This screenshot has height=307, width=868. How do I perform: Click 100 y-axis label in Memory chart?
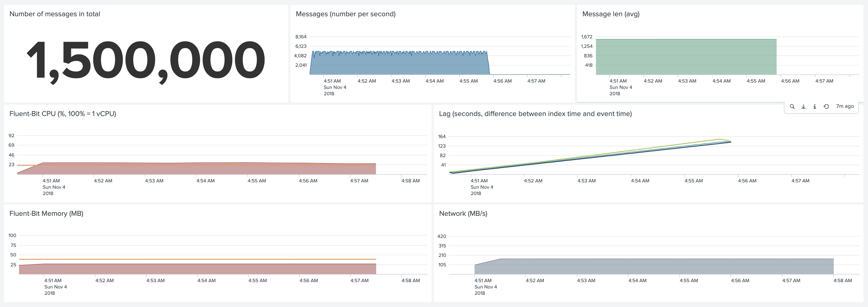tap(12, 235)
